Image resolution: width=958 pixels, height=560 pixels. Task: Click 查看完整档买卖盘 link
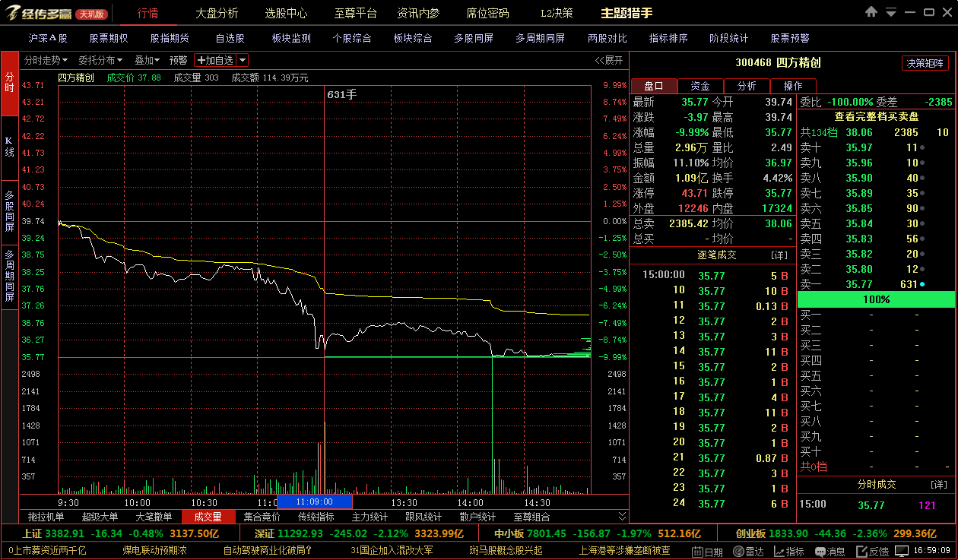point(876,117)
